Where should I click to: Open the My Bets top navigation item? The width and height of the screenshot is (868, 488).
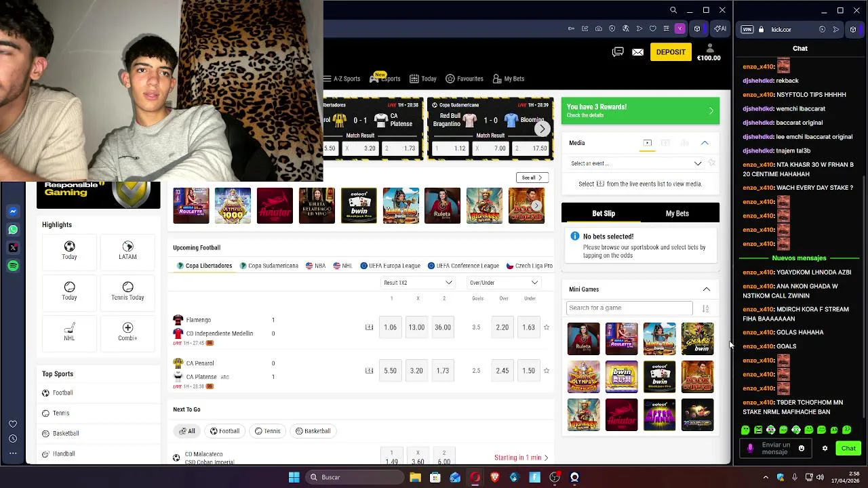509,79
